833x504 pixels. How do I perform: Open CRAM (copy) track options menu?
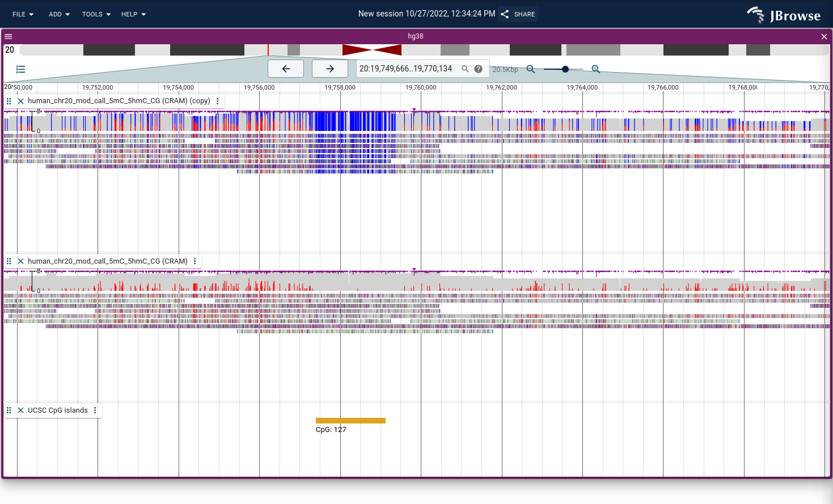(217, 101)
